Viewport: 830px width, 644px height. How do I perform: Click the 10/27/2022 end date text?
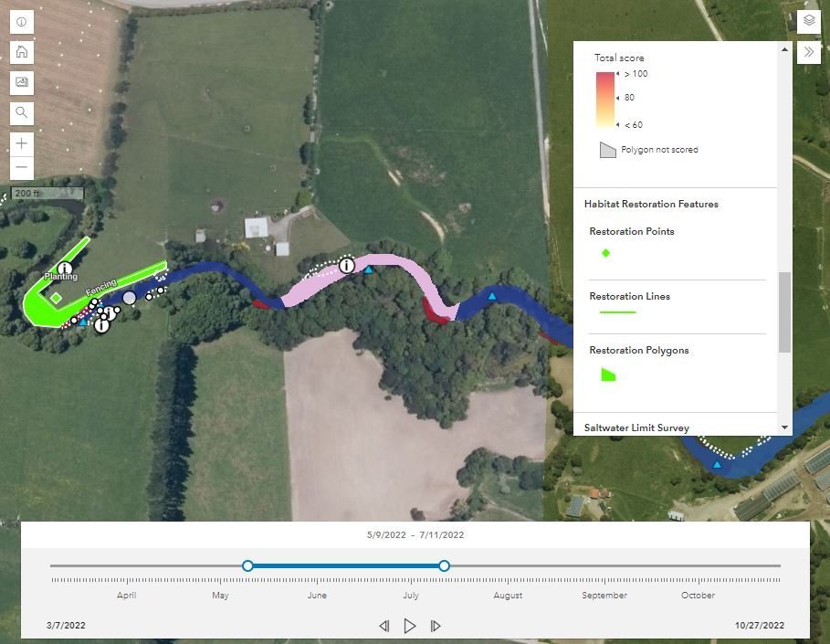[759, 626]
